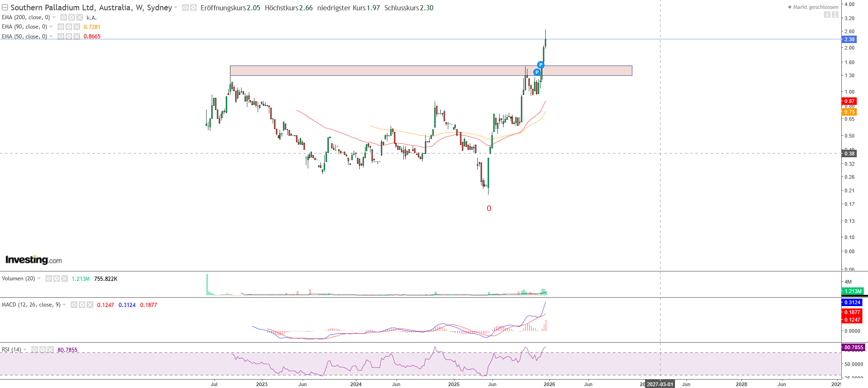Expand the Southern Palladium symbol dropdown arrow
This screenshot has height=388, width=868.
pos(176,8)
